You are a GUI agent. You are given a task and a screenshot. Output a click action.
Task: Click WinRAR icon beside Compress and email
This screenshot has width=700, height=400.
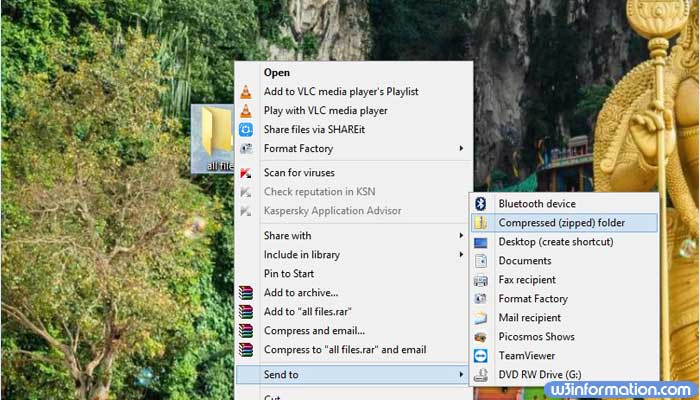pyautogui.click(x=246, y=331)
